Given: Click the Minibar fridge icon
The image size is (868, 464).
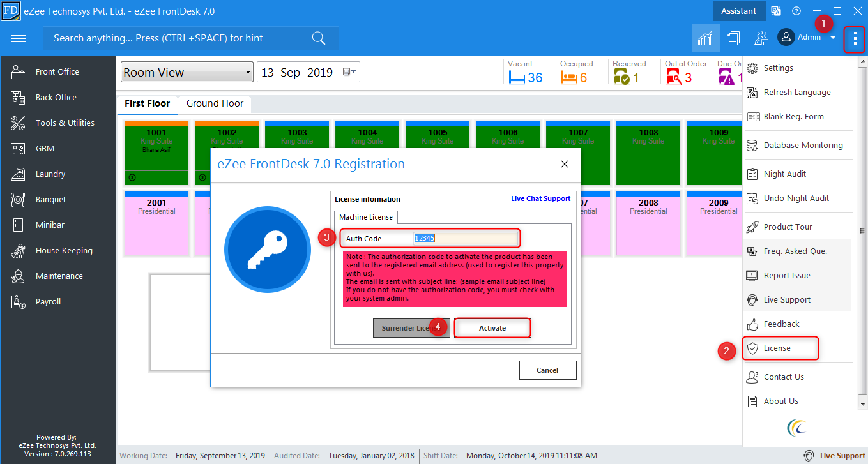Looking at the screenshot, I should [x=17, y=225].
